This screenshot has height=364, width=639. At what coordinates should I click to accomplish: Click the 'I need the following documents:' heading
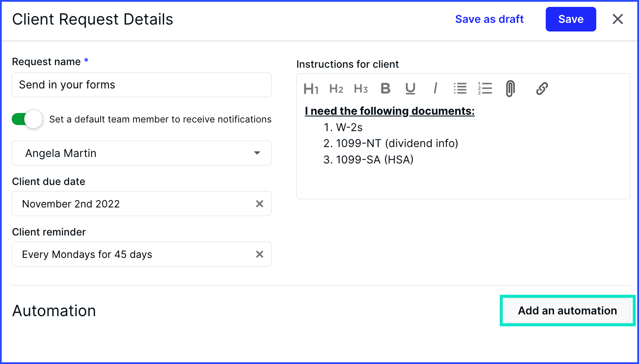pos(389,111)
